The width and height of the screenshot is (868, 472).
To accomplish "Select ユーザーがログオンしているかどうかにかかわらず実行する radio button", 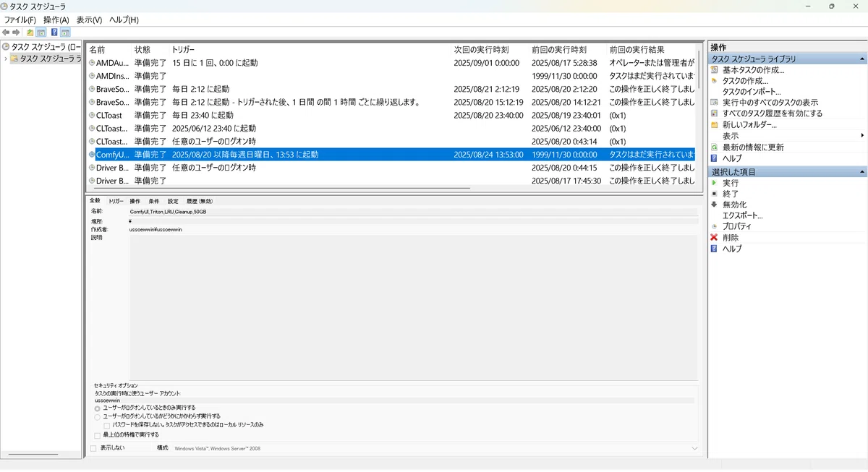I will point(98,417).
